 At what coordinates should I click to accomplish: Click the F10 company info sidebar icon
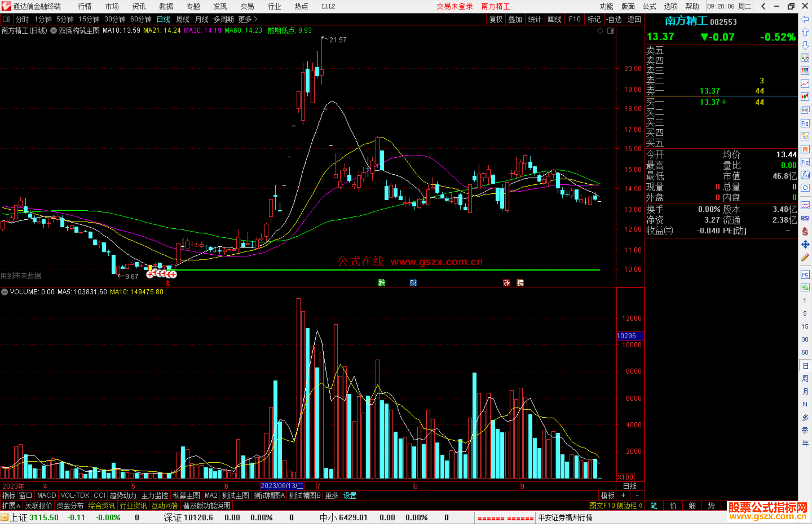point(805,124)
